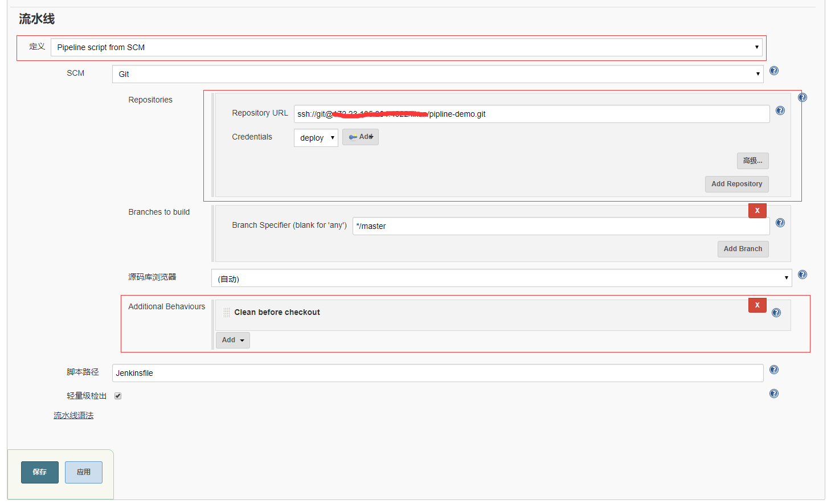827x504 pixels.
Task: Open help for the 源码库浏览器 field
Action: (x=802, y=274)
